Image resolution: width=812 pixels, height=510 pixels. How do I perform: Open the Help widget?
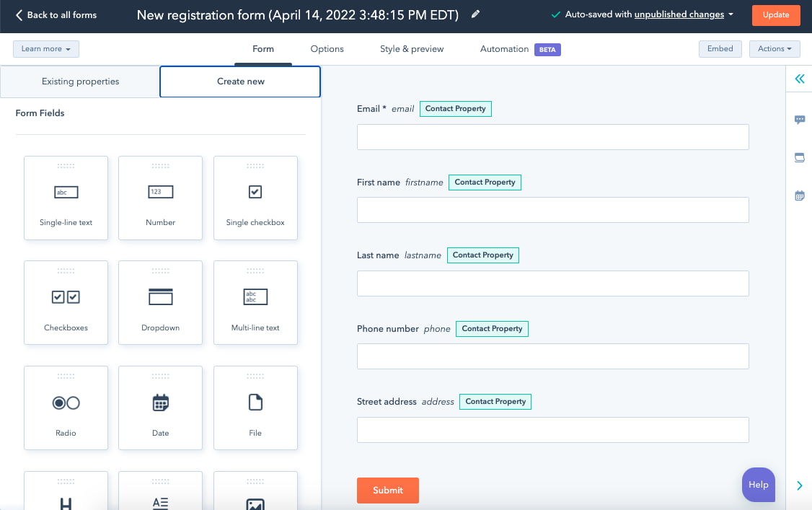pyautogui.click(x=758, y=485)
